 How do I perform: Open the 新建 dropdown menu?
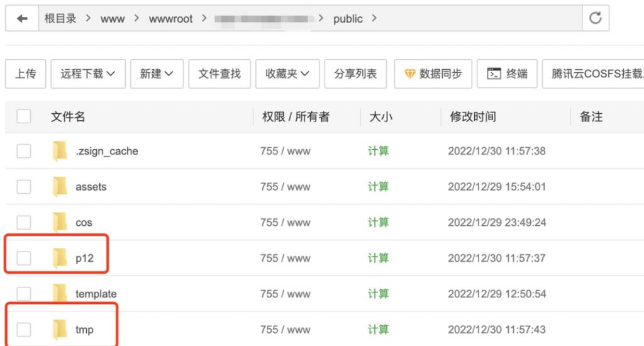pyautogui.click(x=157, y=74)
